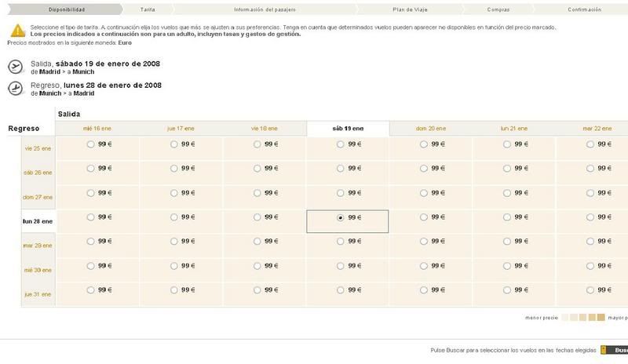Click the darkest mayor precio swatch

(601, 318)
